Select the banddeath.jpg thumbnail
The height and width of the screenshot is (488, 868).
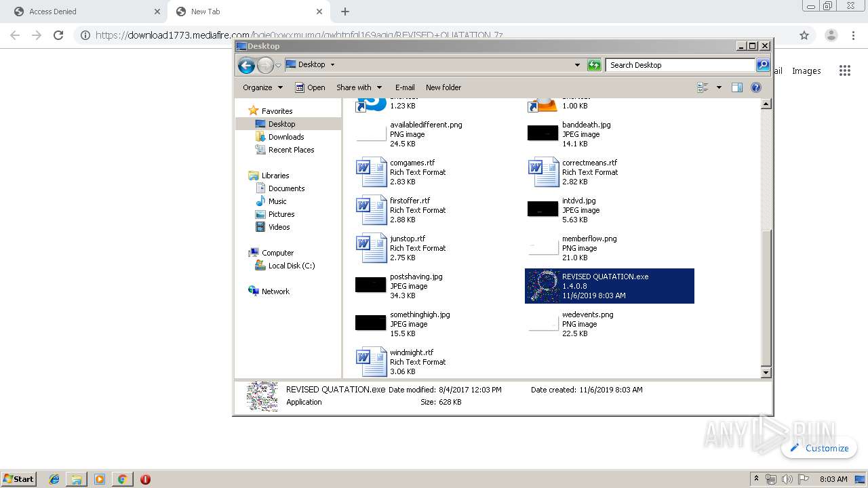pyautogui.click(x=542, y=134)
